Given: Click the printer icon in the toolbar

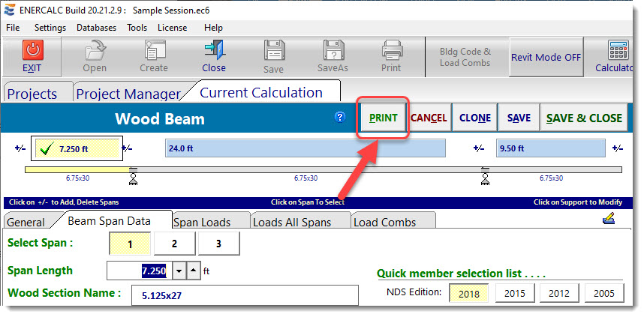Looking at the screenshot, I should 391,52.
